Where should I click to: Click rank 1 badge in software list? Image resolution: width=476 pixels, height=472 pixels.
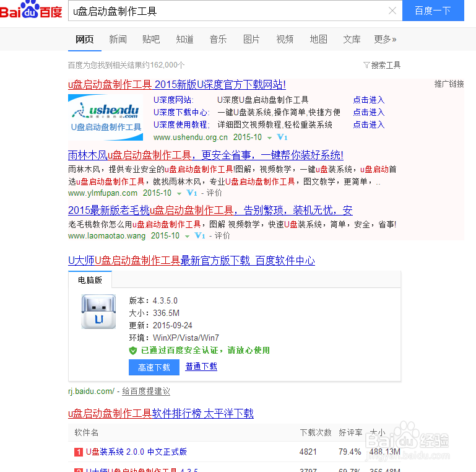79,452
